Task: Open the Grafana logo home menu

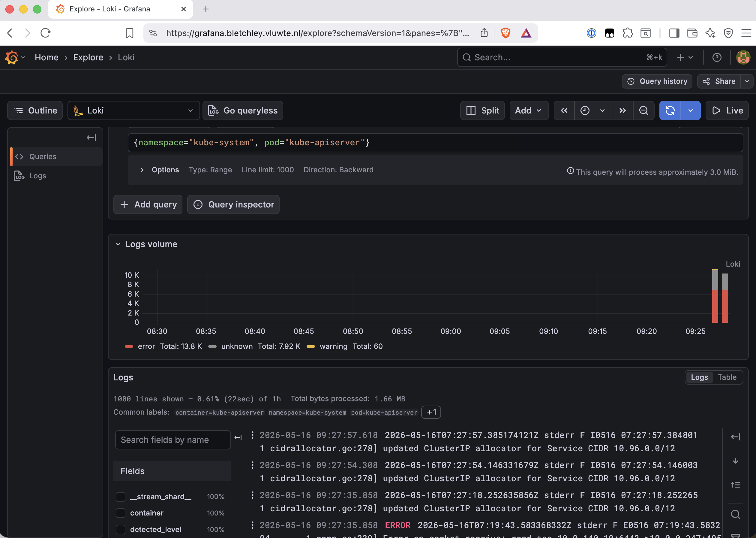Action: click(x=15, y=57)
